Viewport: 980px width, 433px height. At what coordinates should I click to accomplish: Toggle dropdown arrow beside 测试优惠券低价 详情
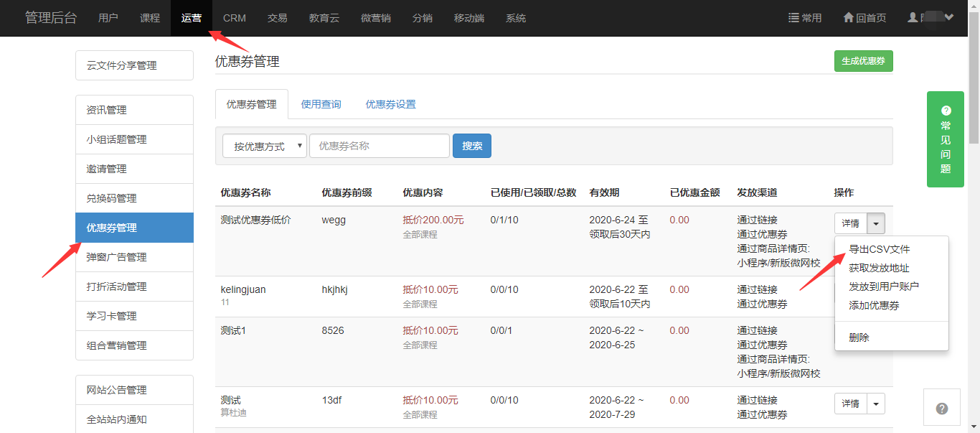(876, 223)
